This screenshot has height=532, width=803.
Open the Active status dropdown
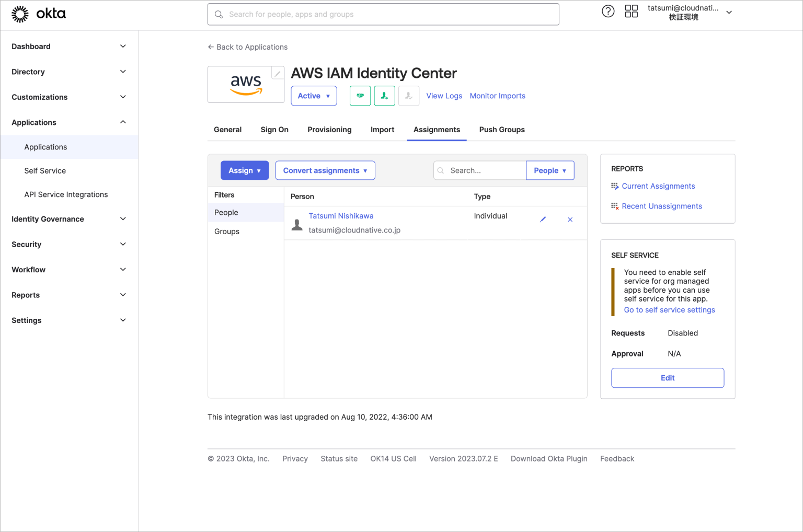coord(314,96)
